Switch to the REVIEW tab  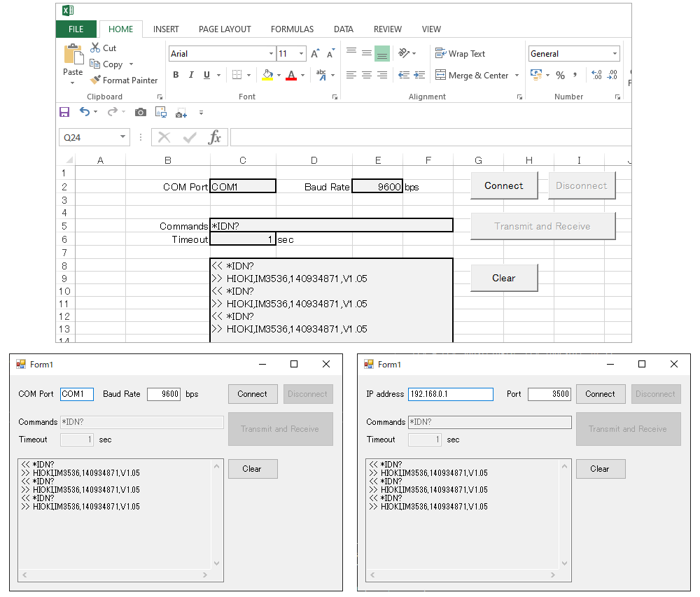388,29
